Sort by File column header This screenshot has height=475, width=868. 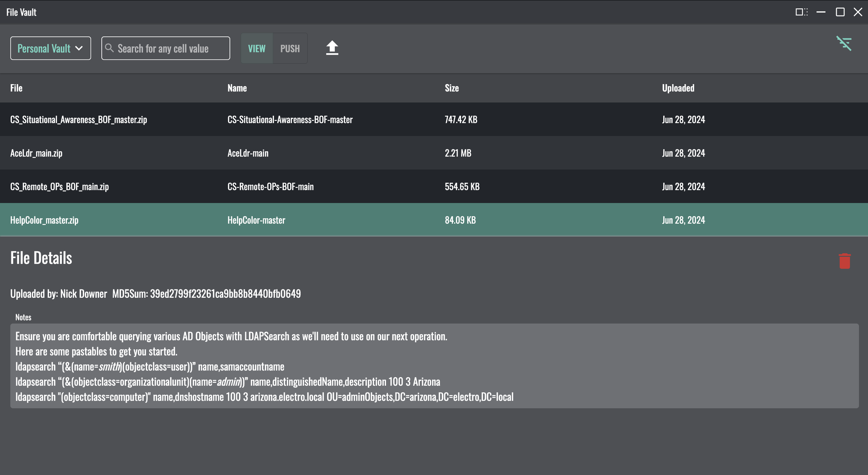pyautogui.click(x=16, y=88)
